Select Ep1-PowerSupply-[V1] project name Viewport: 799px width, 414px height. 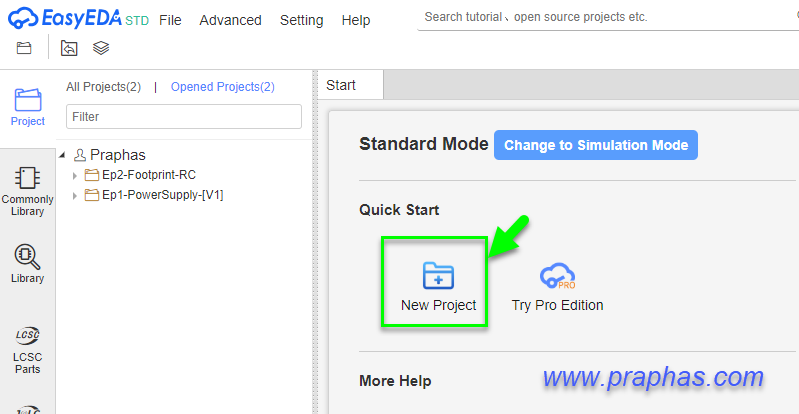click(163, 195)
